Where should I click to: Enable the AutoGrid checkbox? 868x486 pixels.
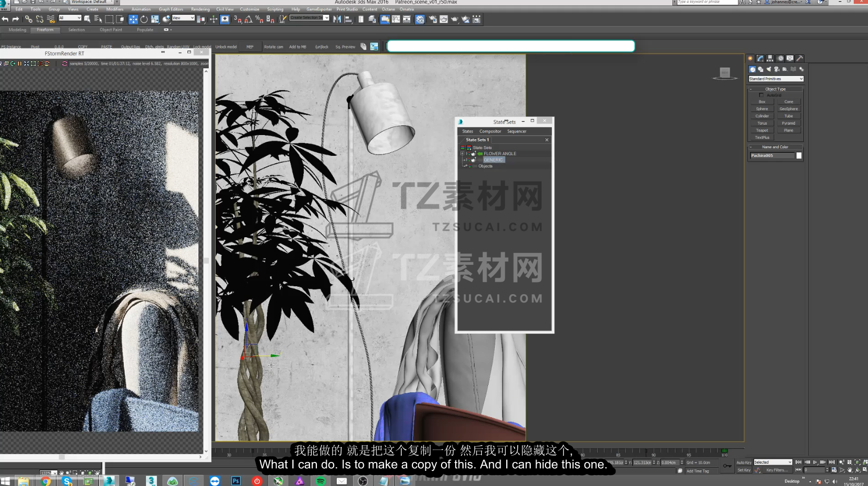coord(762,95)
